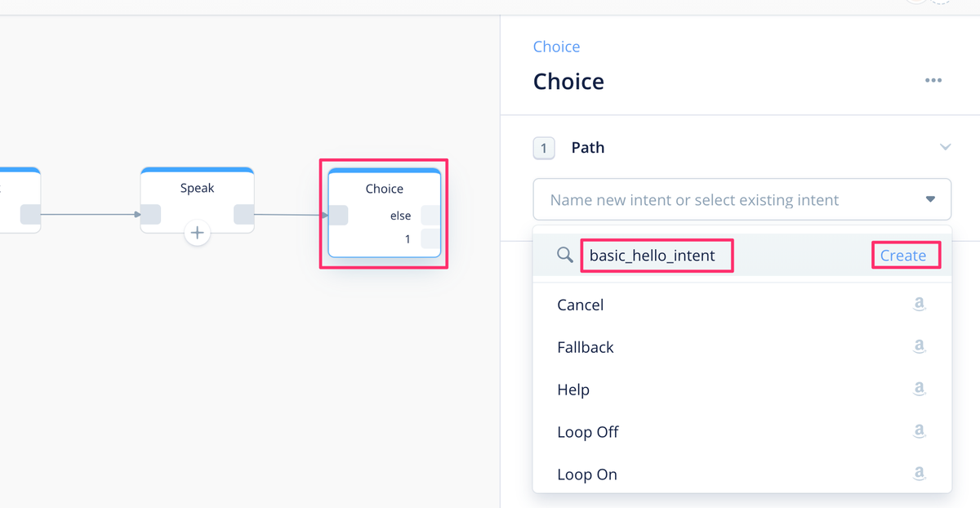Click the Choice block's else port
Viewport: 980px width, 508px height.
tap(430, 216)
